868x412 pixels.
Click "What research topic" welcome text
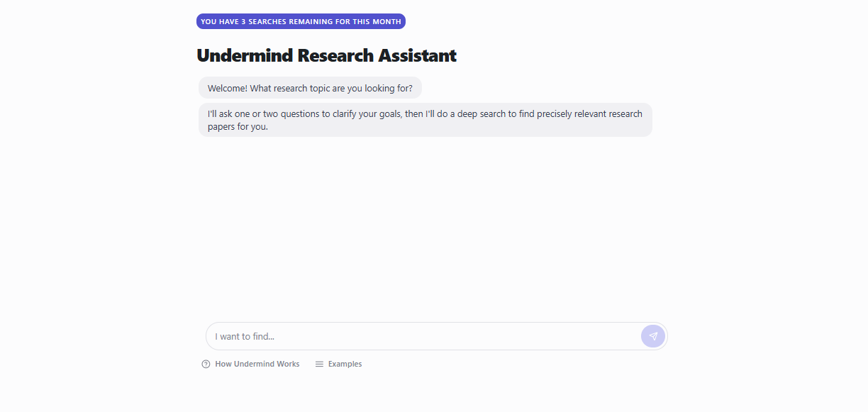[x=330, y=89]
